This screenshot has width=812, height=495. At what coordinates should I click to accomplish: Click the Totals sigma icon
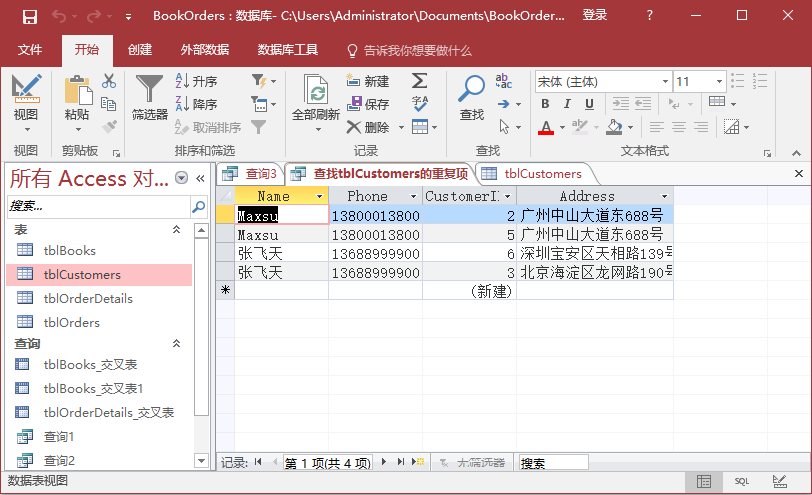point(420,81)
